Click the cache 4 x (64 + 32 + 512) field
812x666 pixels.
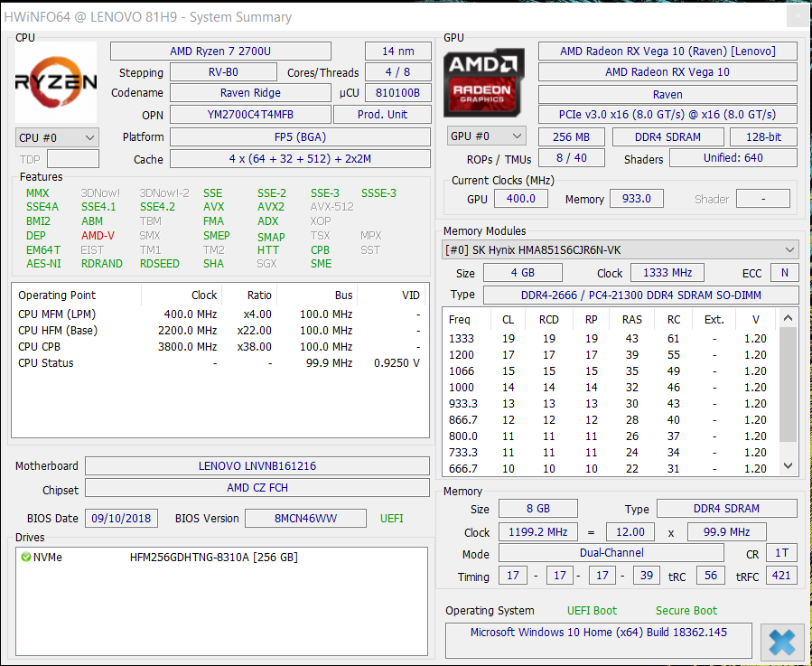pyautogui.click(x=301, y=159)
